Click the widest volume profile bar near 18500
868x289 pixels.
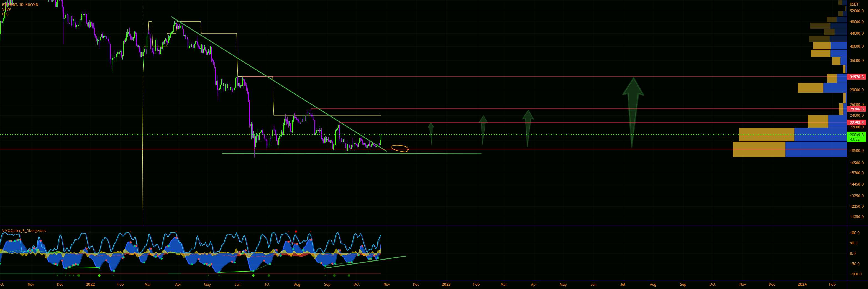pos(790,149)
